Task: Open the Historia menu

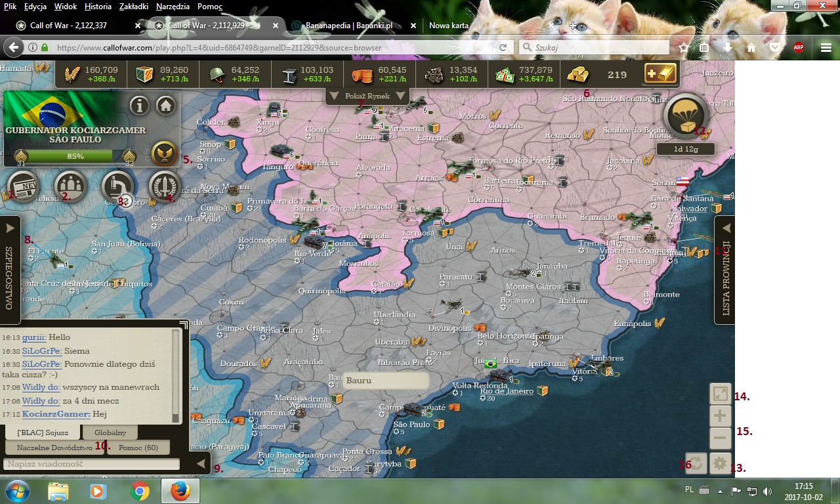Action: click(x=98, y=7)
